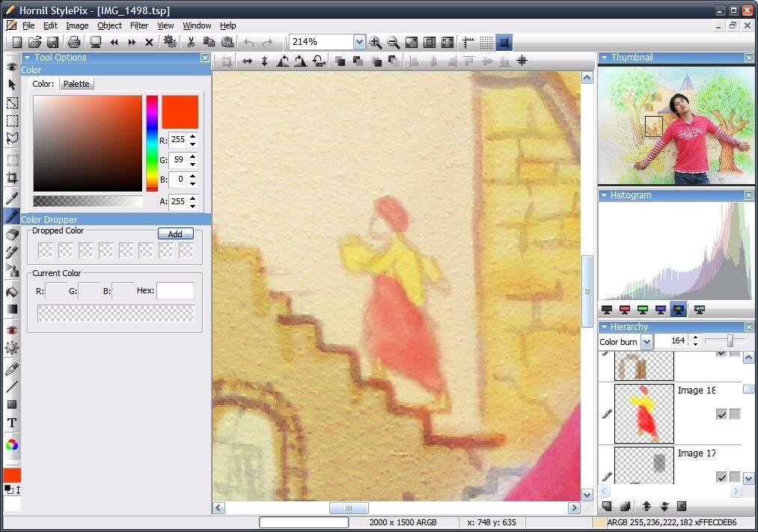Select the rectangular selection tool
Viewport: 758px width, 532px height.
pyautogui.click(x=12, y=120)
